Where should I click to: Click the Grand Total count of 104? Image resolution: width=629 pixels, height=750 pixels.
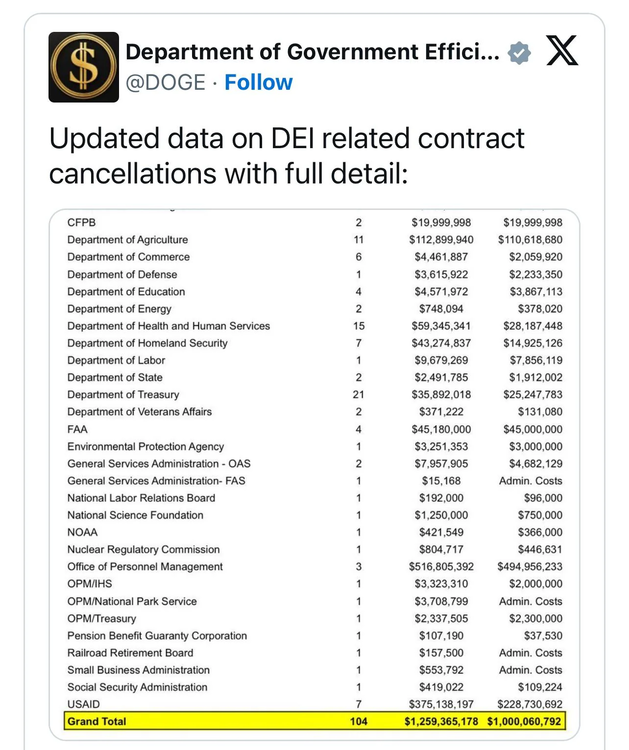pyautogui.click(x=358, y=721)
